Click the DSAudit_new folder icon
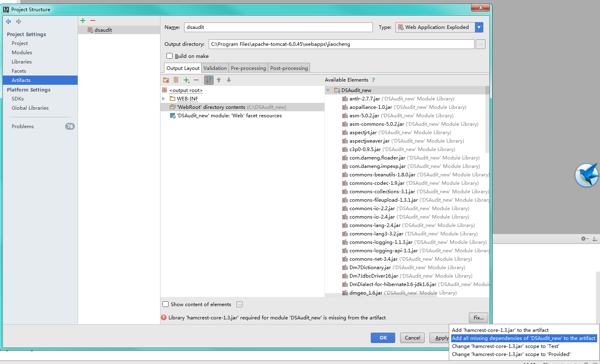 [x=337, y=90]
